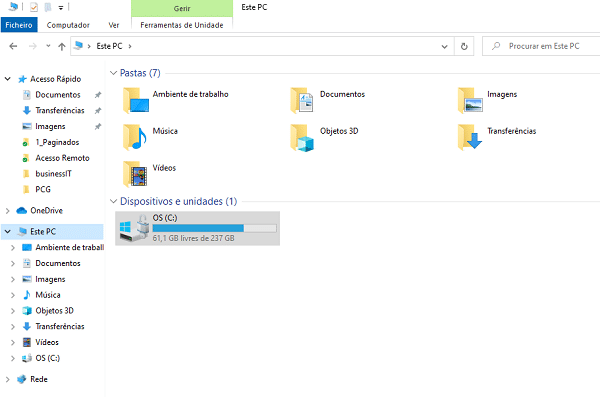Collapse the Este PC tree node

click(x=8, y=232)
